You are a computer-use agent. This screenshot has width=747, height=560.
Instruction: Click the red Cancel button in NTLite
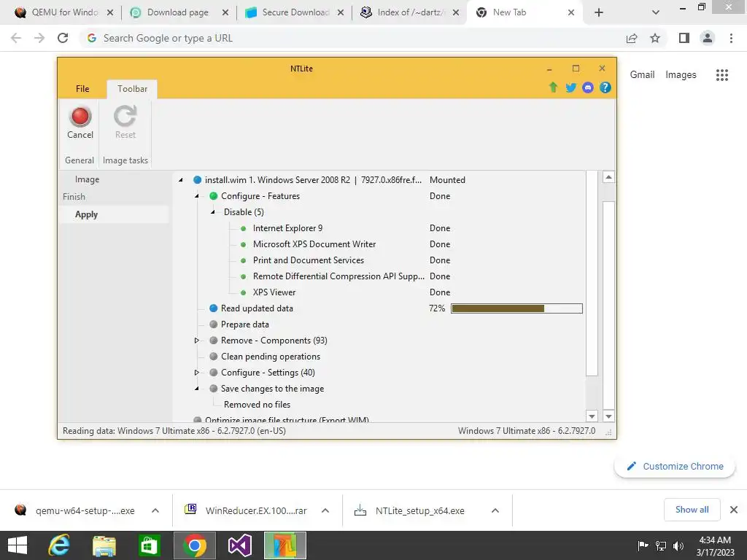click(80, 122)
